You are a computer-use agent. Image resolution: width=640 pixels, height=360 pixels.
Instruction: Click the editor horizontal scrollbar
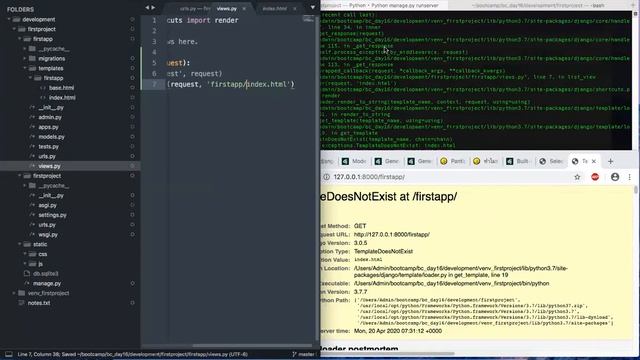[x=252, y=346]
